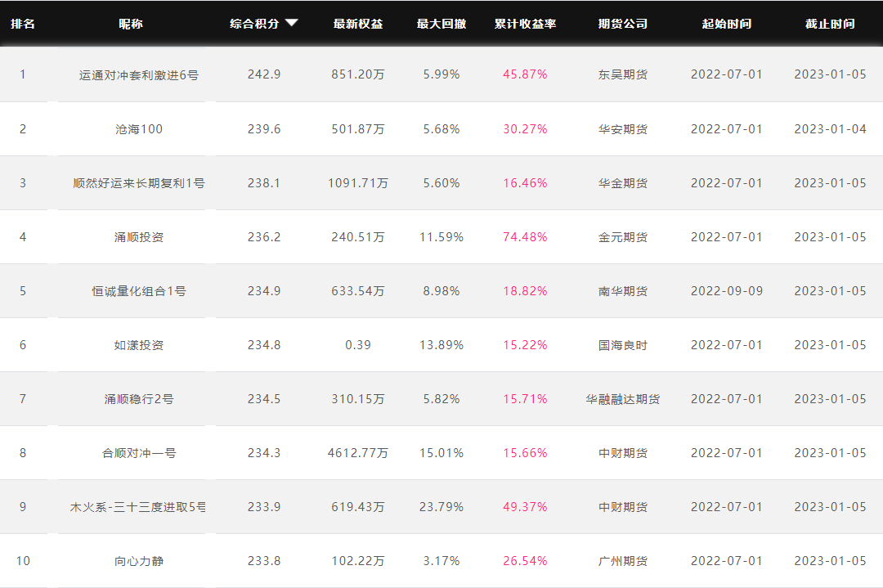
Task: Click futures company 金元期货
Action: 623,237
